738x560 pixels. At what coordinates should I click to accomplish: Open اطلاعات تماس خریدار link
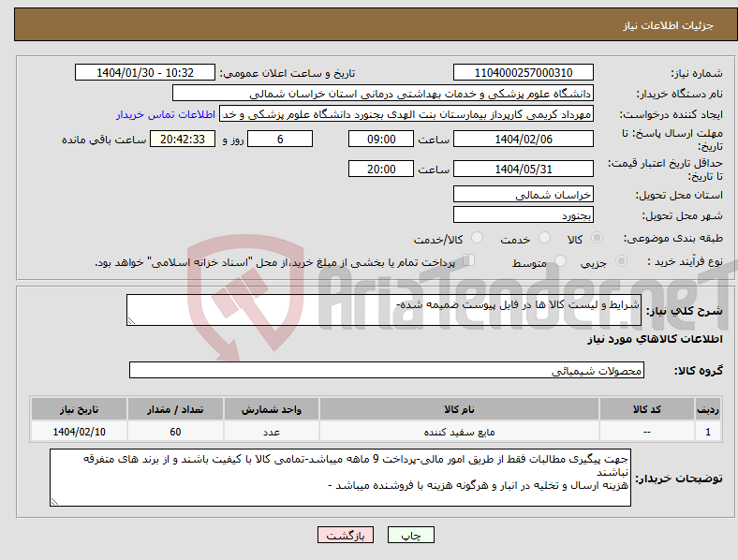[166, 114]
